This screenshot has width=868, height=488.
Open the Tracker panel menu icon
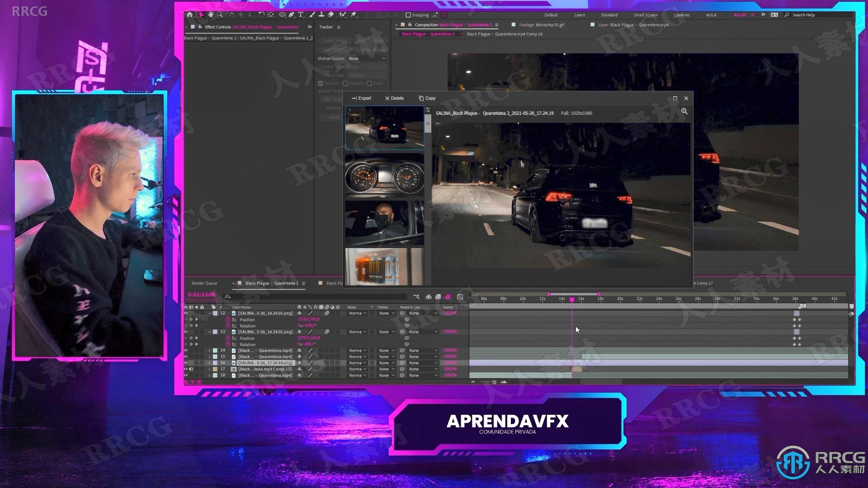[338, 27]
